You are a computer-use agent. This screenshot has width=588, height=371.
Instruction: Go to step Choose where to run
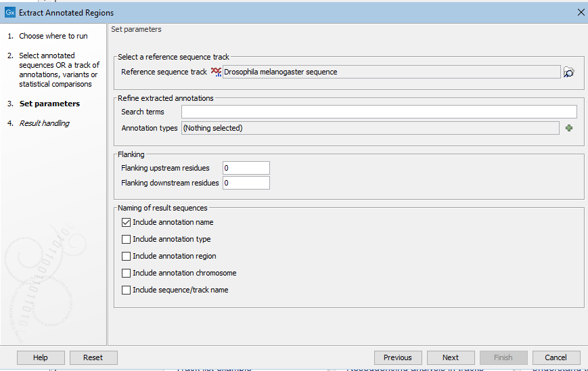pos(53,37)
